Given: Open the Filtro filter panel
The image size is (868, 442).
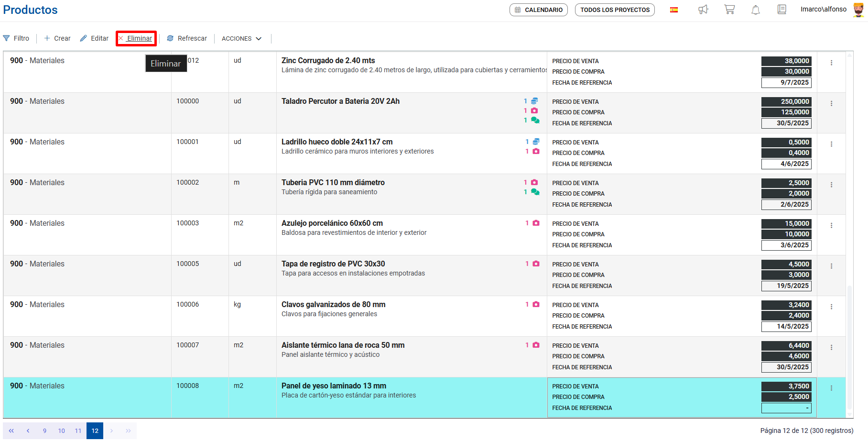Looking at the screenshot, I should coord(16,39).
